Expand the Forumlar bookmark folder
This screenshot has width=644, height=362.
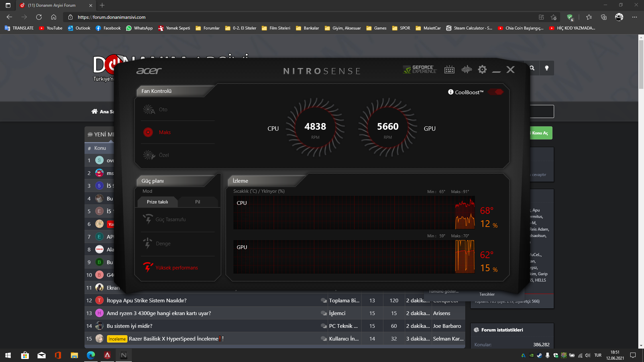click(208, 28)
